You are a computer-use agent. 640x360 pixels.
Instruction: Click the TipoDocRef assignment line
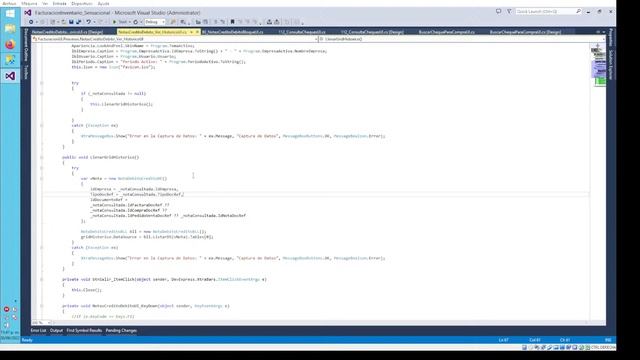click(x=137, y=194)
